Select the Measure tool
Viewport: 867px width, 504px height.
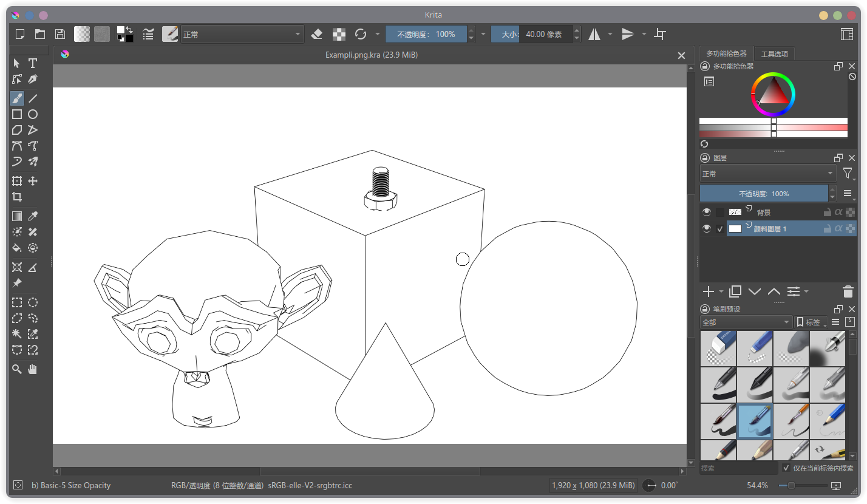pos(33,267)
